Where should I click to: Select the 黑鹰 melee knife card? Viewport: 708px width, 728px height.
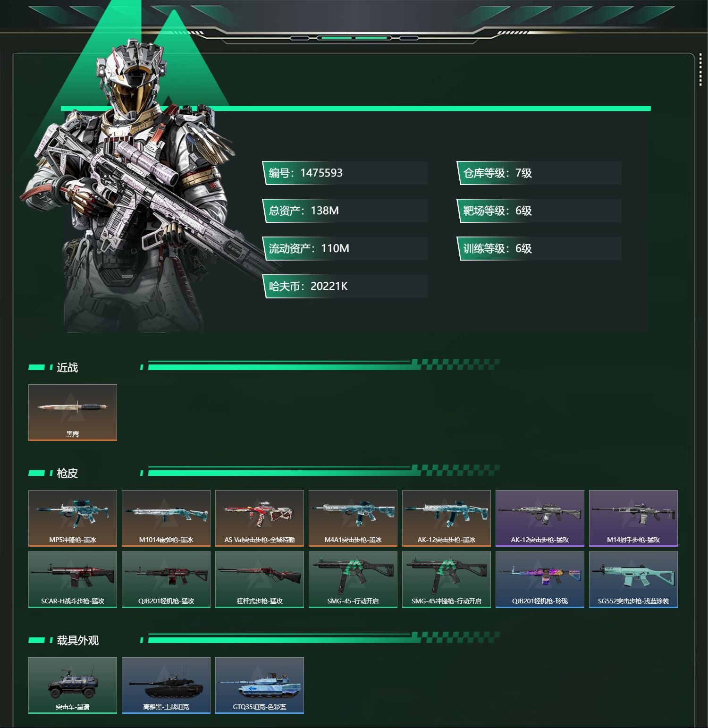pos(73,413)
